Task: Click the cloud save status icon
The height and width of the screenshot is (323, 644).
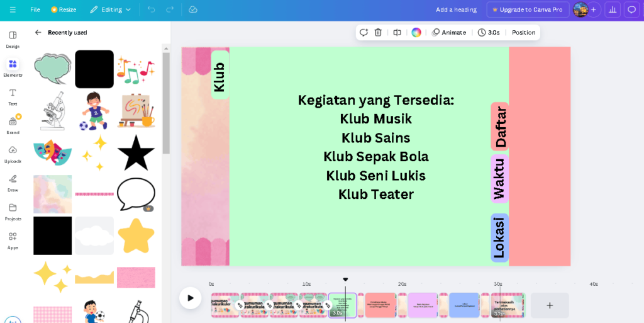Action: point(193,9)
